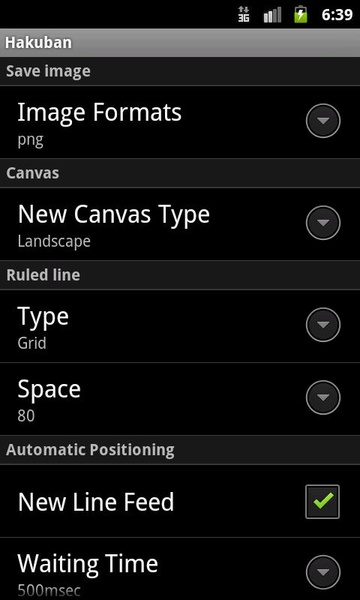360x600 pixels.
Task: Tap the signal strength bars icon
Action: pyautogui.click(x=272, y=15)
